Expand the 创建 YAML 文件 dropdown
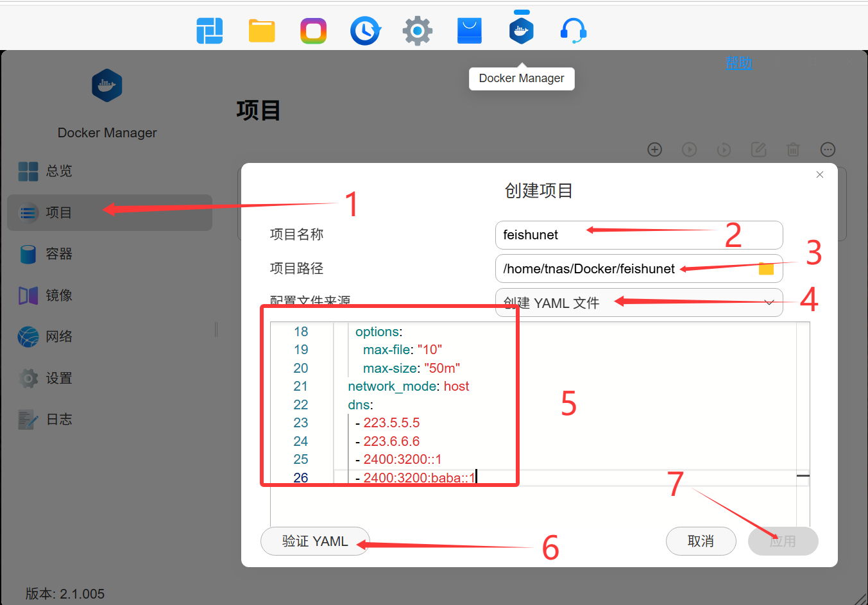This screenshot has width=868, height=605. 639,302
